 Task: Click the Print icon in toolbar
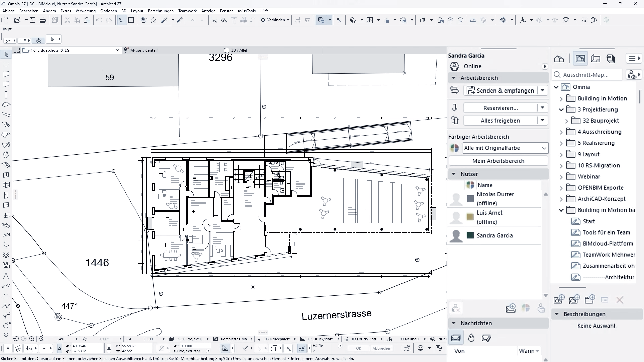click(x=43, y=20)
